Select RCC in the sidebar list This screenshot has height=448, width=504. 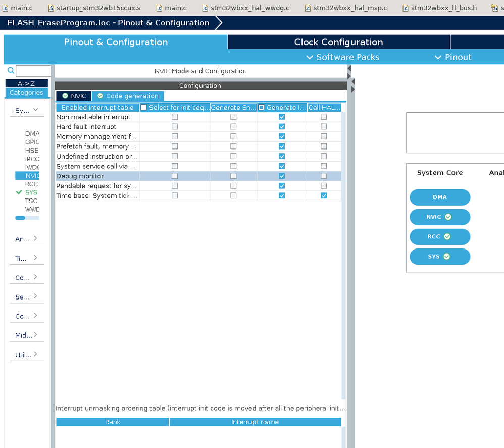click(x=31, y=184)
